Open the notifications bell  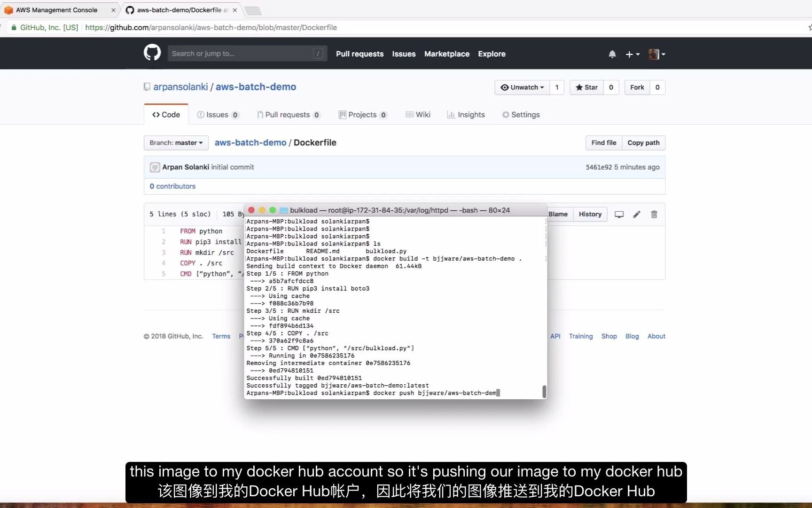(x=612, y=54)
